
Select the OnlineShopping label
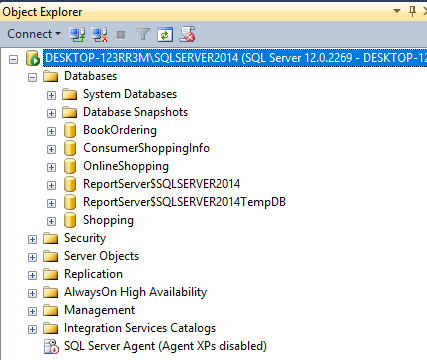pos(126,166)
